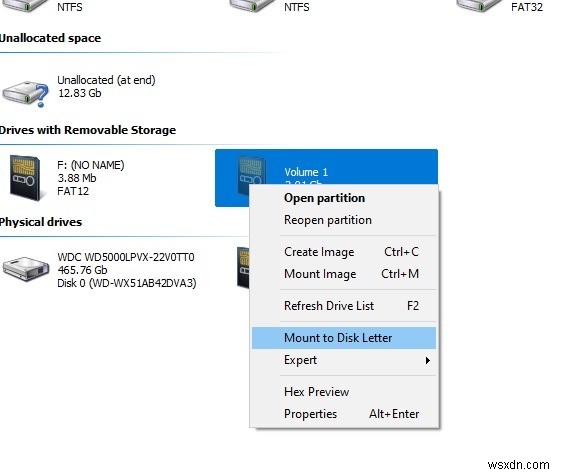Expand the Expert submenu arrow

tap(428, 360)
